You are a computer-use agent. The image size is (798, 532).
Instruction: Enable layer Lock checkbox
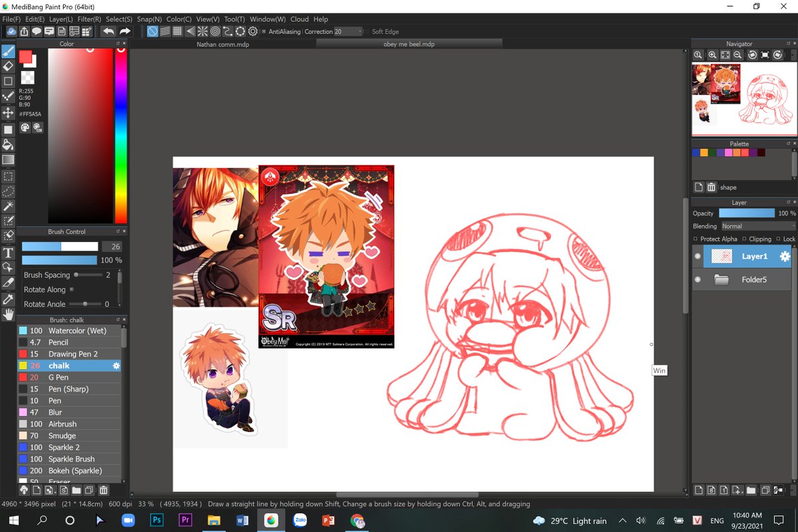coord(777,239)
